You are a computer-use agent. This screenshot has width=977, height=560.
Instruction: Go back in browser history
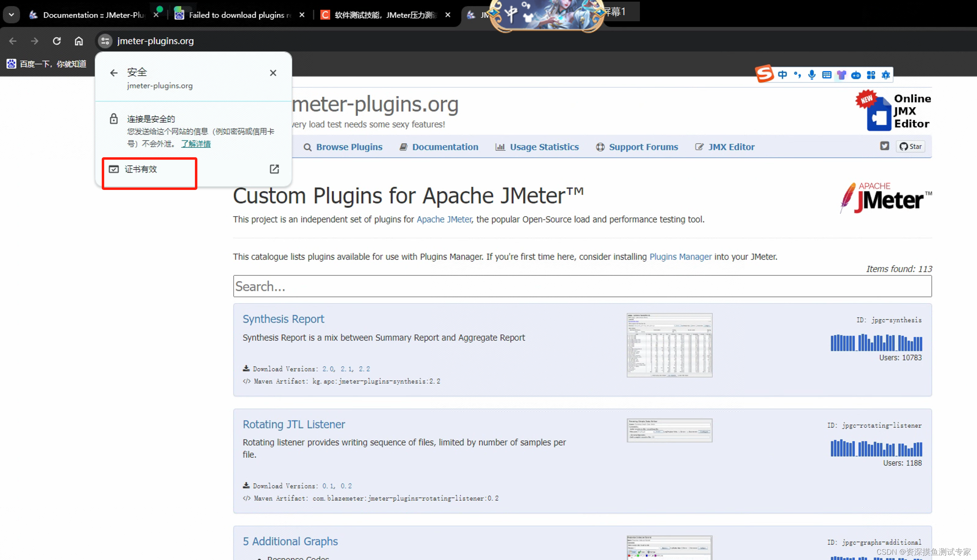[13, 41]
